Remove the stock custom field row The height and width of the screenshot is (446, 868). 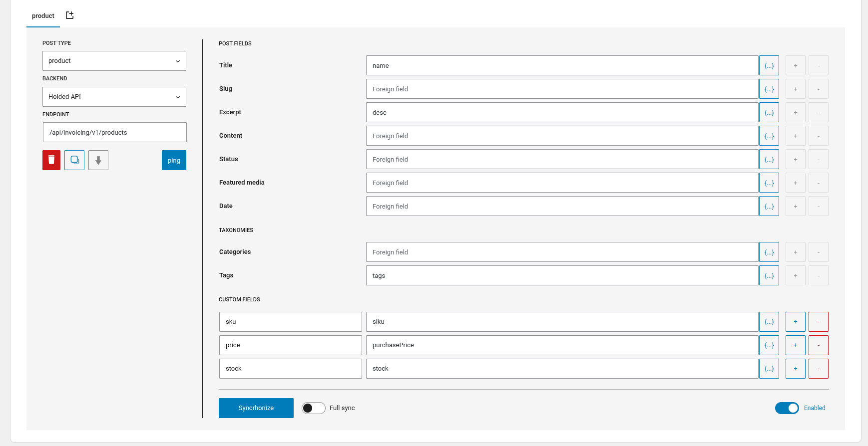pyautogui.click(x=818, y=369)
